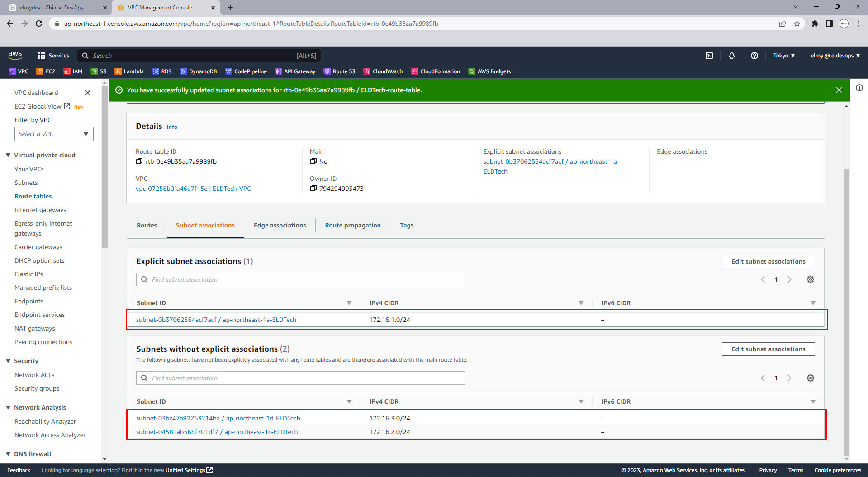This screenshot has height=477, width=868.
Task: Open explicit associations table settings gear
Action: click(x=811, y=279)
